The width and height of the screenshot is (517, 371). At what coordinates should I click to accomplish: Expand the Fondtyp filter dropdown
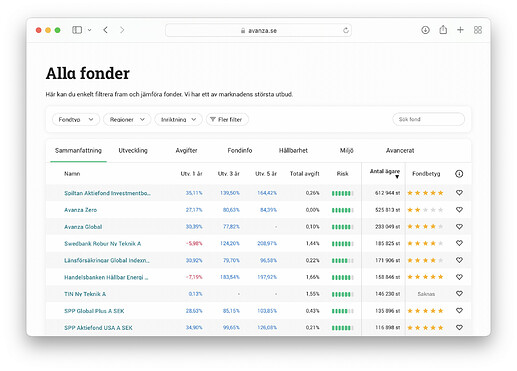tap(76, 119)
